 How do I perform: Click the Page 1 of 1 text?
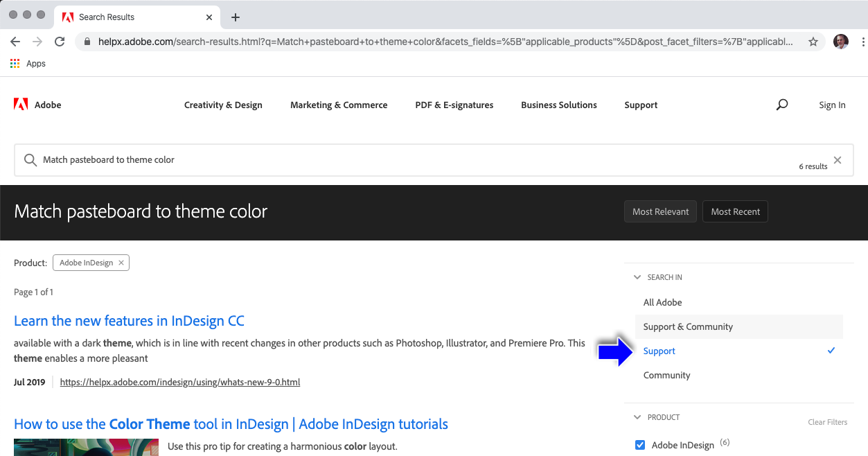click(x=33, y=292)
